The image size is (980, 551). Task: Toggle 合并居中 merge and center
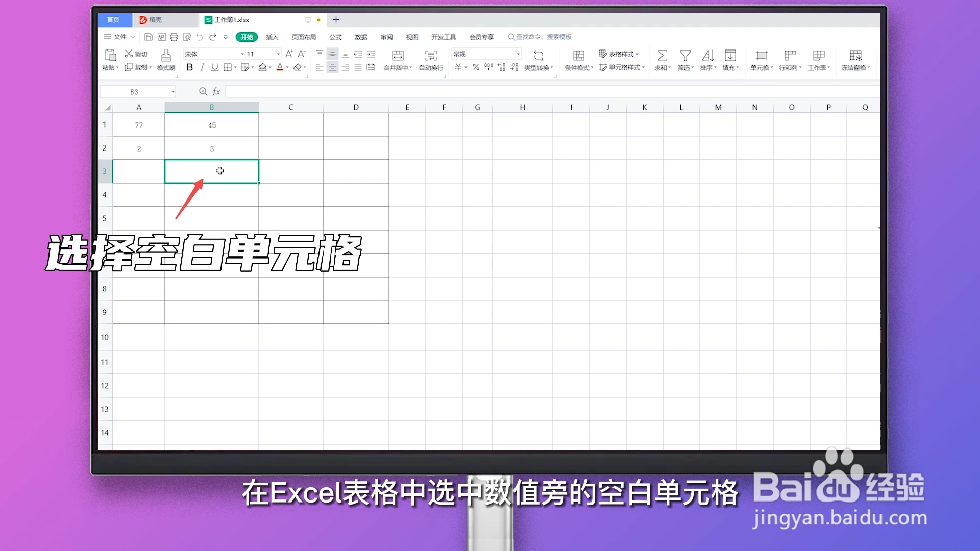tap(398, 60)
